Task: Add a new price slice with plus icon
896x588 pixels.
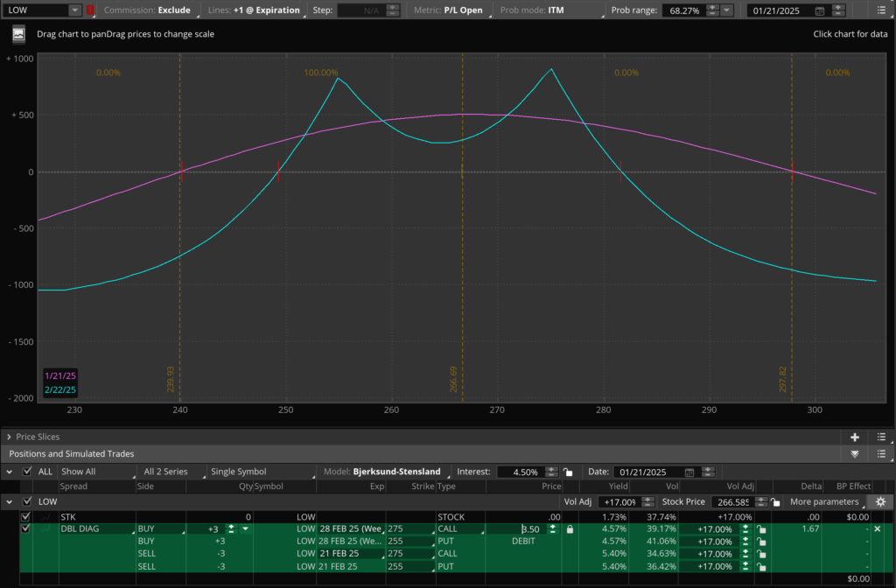Action: (854, 437)
